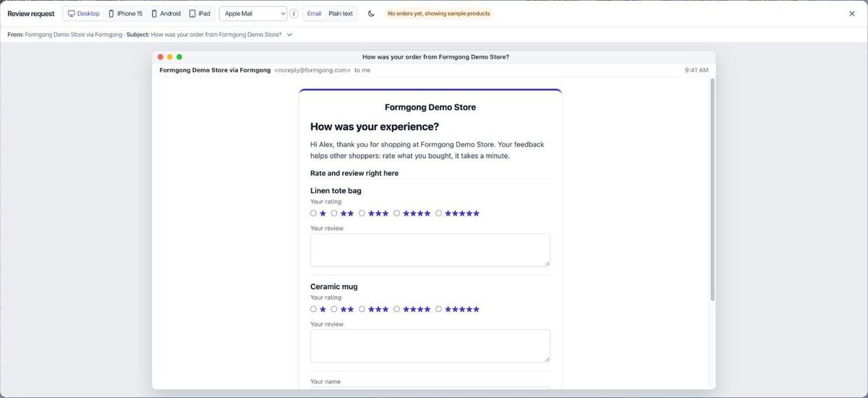Switch preview to Desktop device
The height and width of the screenshot is (398, 868).
click(84, 14)
